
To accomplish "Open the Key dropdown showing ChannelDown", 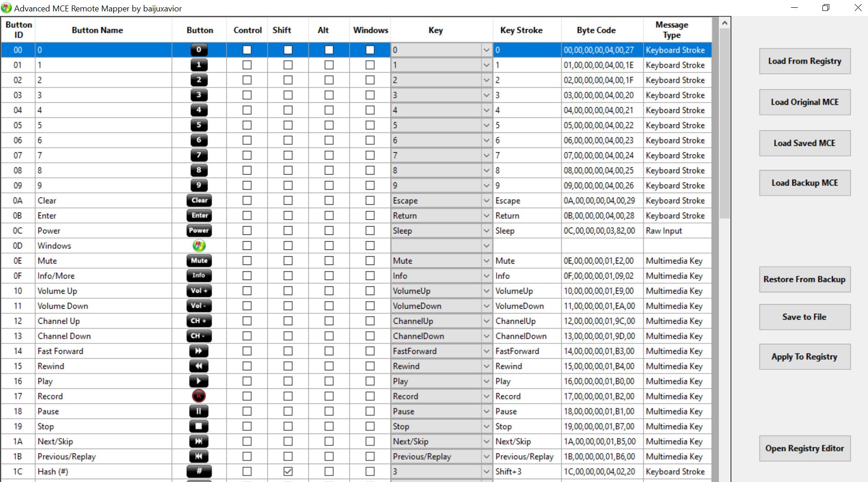I will (486, 336).
